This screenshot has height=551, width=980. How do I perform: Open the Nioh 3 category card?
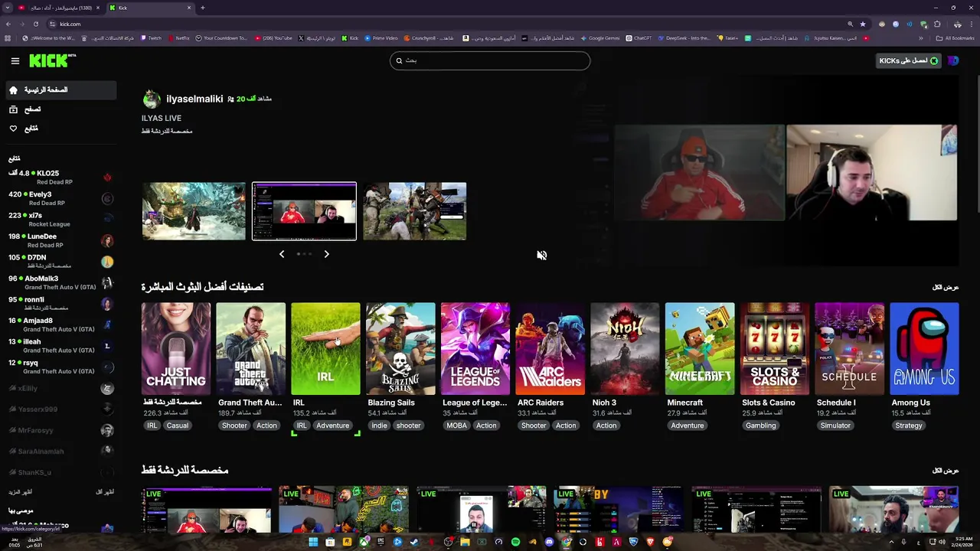[625, 349]
